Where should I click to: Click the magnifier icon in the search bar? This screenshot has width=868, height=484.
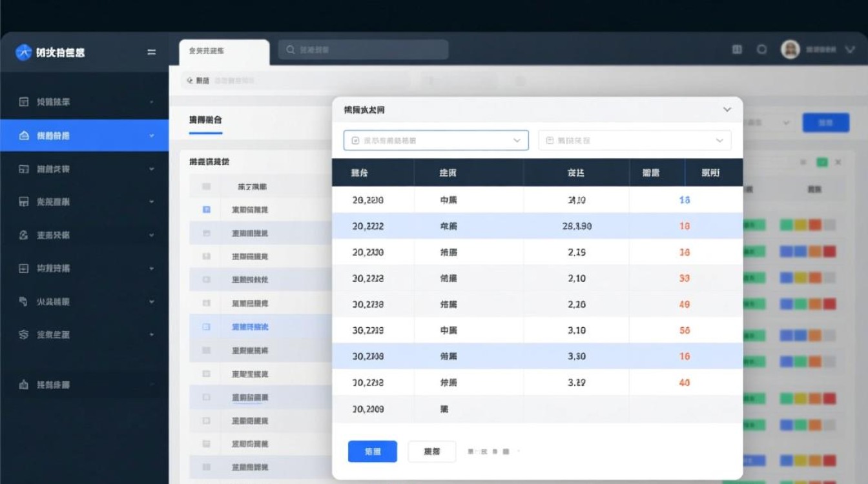(291, 50)
